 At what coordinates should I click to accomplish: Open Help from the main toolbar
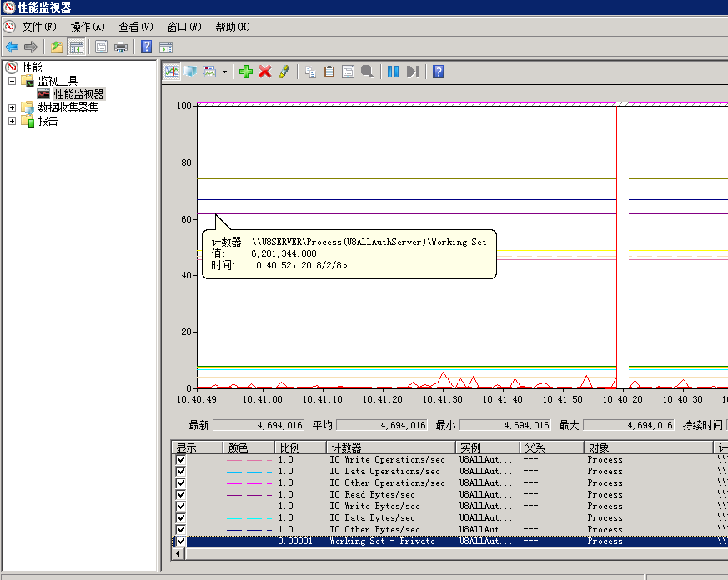click(x=146, y=47)
